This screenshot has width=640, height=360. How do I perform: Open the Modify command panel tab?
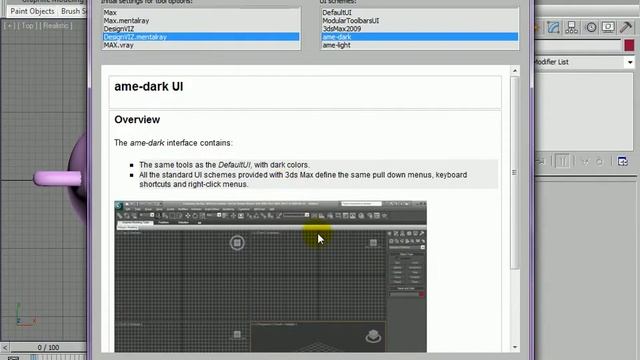coord(553,27)
